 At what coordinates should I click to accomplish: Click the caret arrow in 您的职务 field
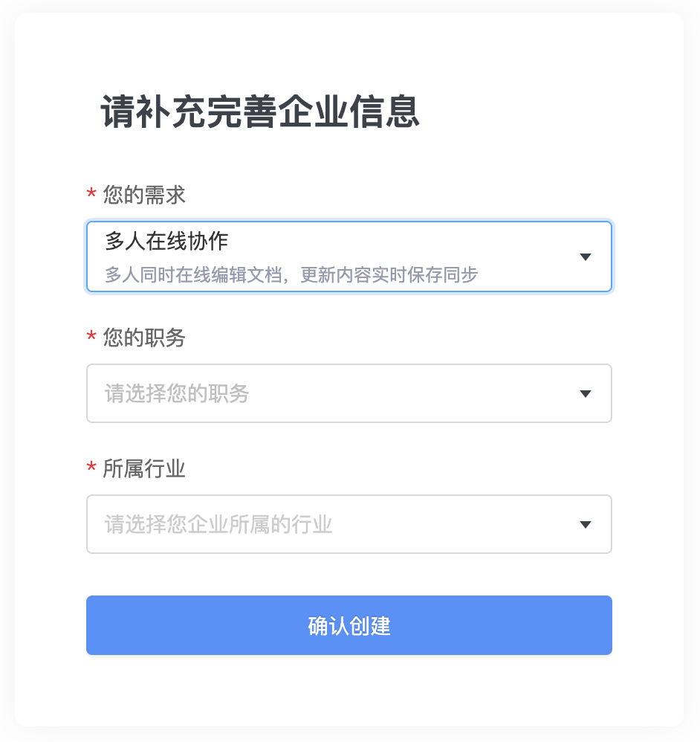pyautogui.click(x=585, y=394)
